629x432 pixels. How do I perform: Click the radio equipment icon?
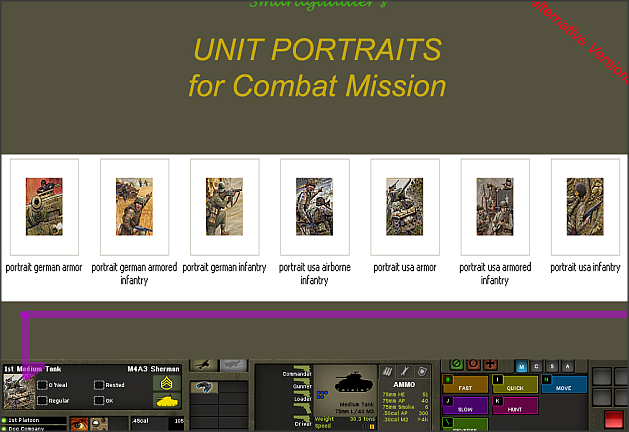(x=99, y=424)
